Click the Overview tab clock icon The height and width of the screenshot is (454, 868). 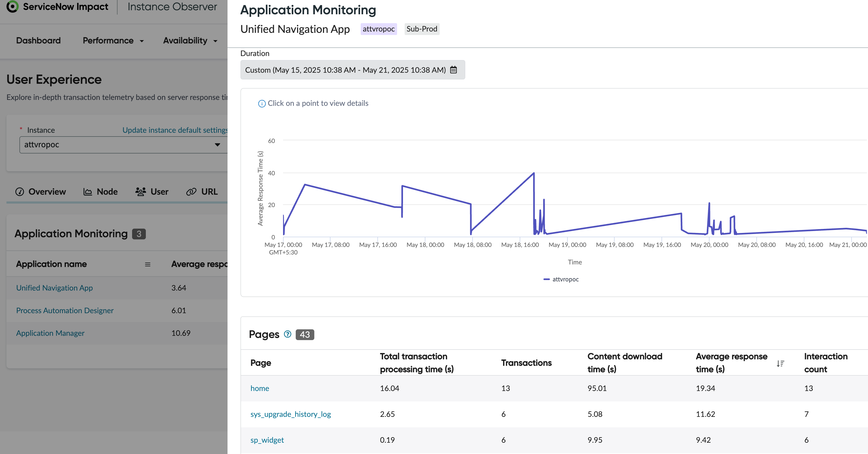tap(19, 192)
